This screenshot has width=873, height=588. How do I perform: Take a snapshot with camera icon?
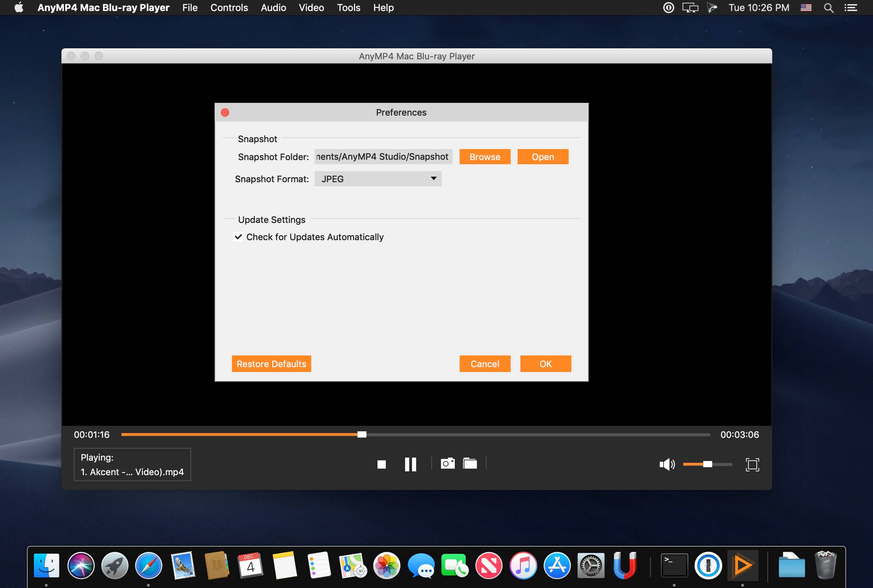pos(448,463)
